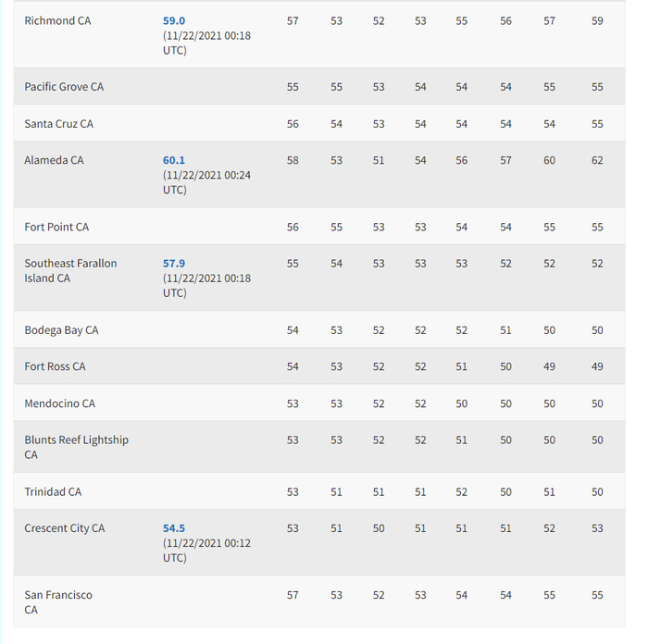648x644 pixels.
Task: Select the Richmond CA station name
Action: [x=57, y=20]
